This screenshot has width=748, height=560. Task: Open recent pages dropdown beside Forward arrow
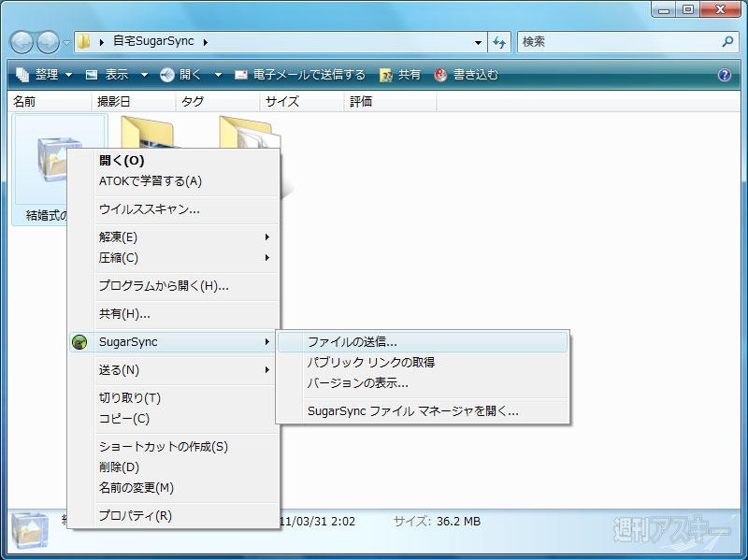click(66, 43)
